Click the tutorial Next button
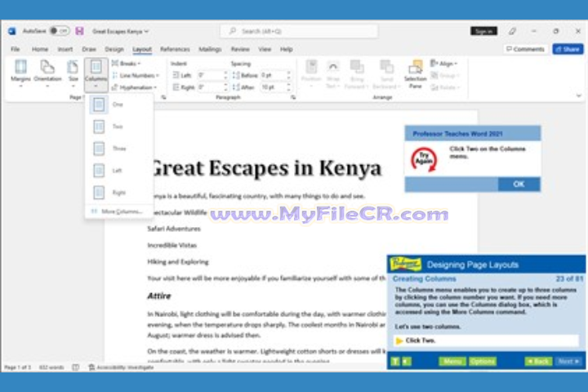588x392 pixels. (569, 361)
